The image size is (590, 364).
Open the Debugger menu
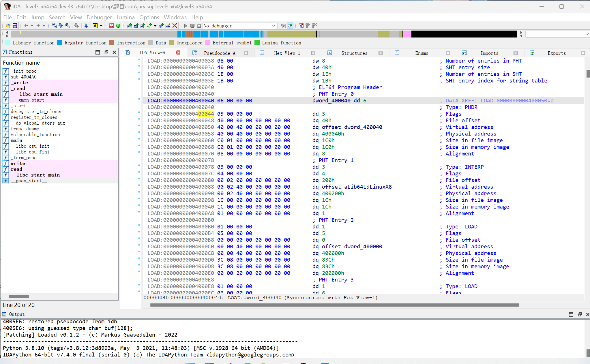pyautogui.click(x=99, y=17)
